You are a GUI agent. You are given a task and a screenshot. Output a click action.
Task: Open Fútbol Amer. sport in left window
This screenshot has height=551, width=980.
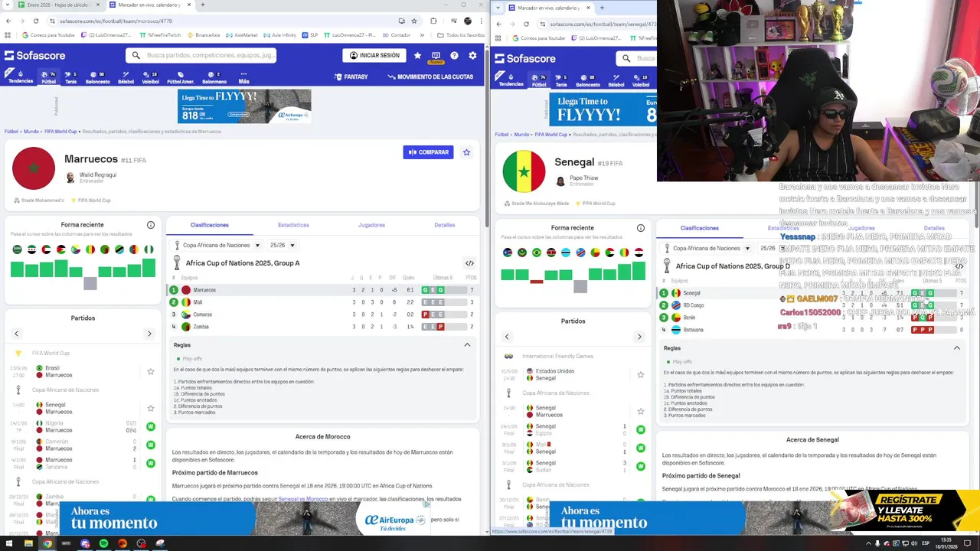pyautogui.click(x=180, y=77)
